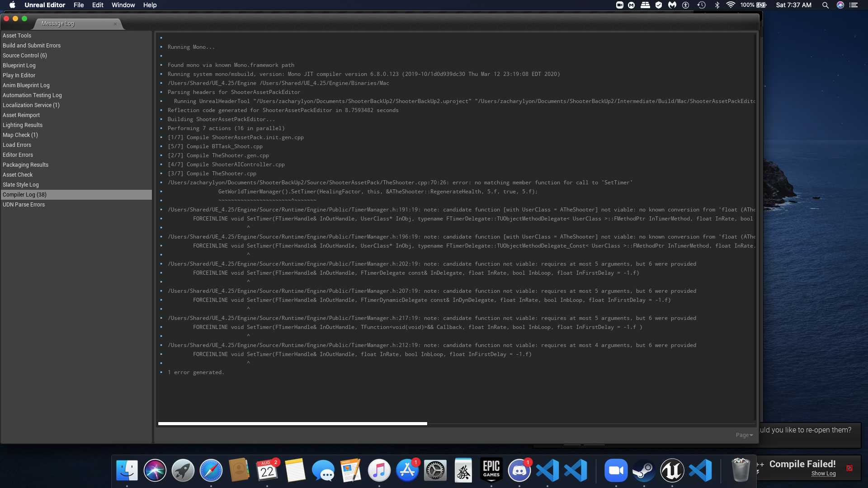Image resolution: width=868 pixels, height=488 pixels.
Task: Open App Store from dock
Action: 407,470
